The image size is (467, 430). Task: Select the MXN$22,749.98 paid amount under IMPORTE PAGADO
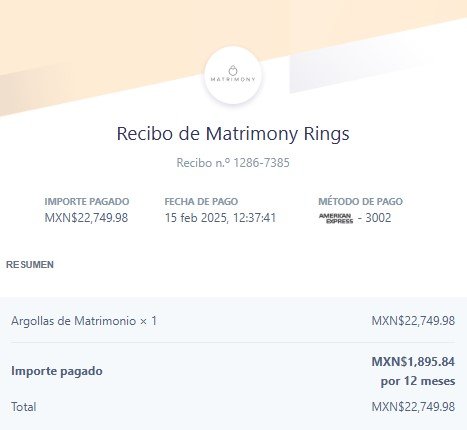point(86,218)
